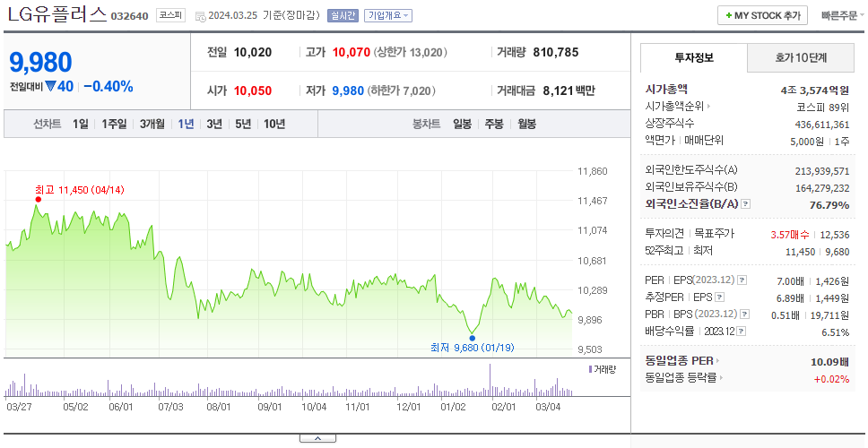The height and width of the screenshot is (448, 868).
Task: Open the 동일업종 PER link
Action: pyautogui.click(x=682, y=360)
